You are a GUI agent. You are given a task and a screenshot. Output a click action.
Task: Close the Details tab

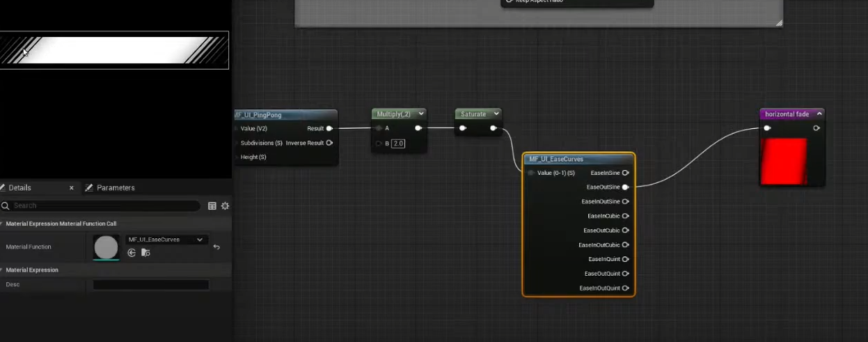[x=72, y=188]
